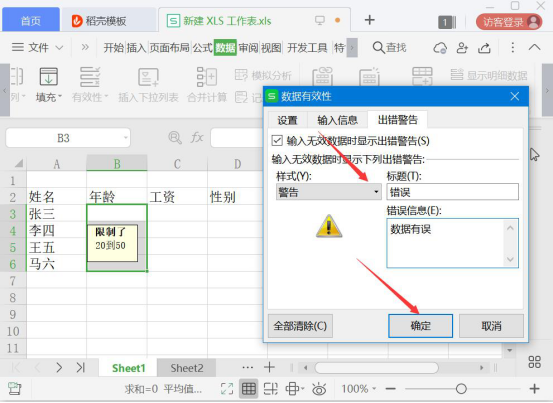Click the reading mode crosshair icon
This screenshot has width=553, height=403.
click(293, 389)
